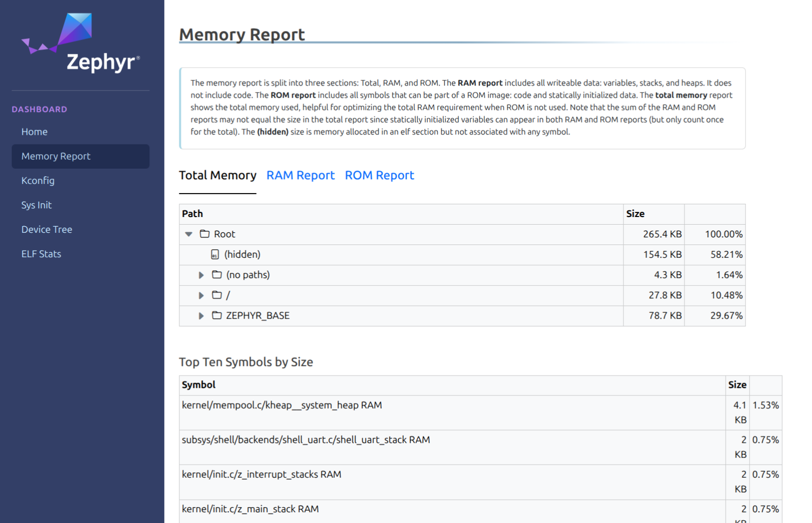The height and width of the screenshot is (523, 812).
Task: Switch to the ROM Report tab
Action: (379, 175)
